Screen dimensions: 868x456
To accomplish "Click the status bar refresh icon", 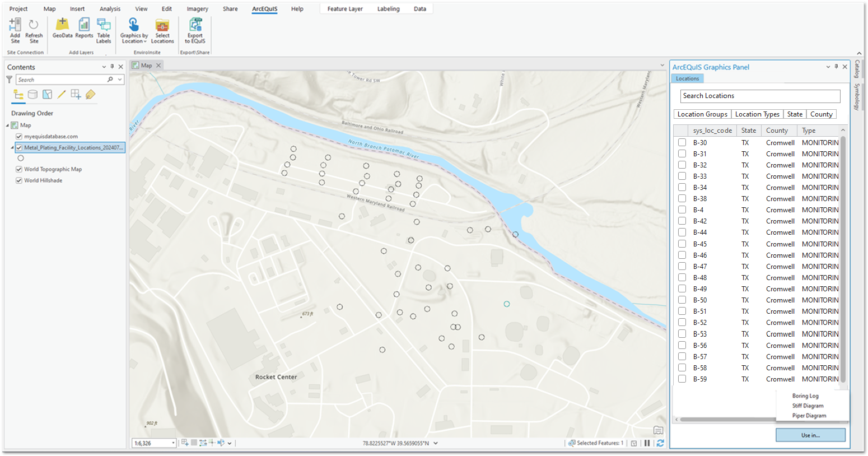I will click(660, 443).
